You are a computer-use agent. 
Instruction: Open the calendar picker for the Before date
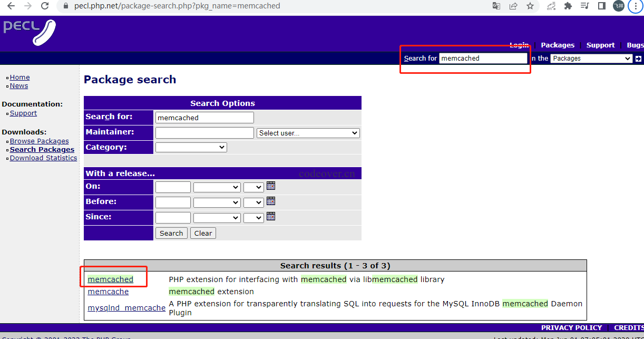271,201
